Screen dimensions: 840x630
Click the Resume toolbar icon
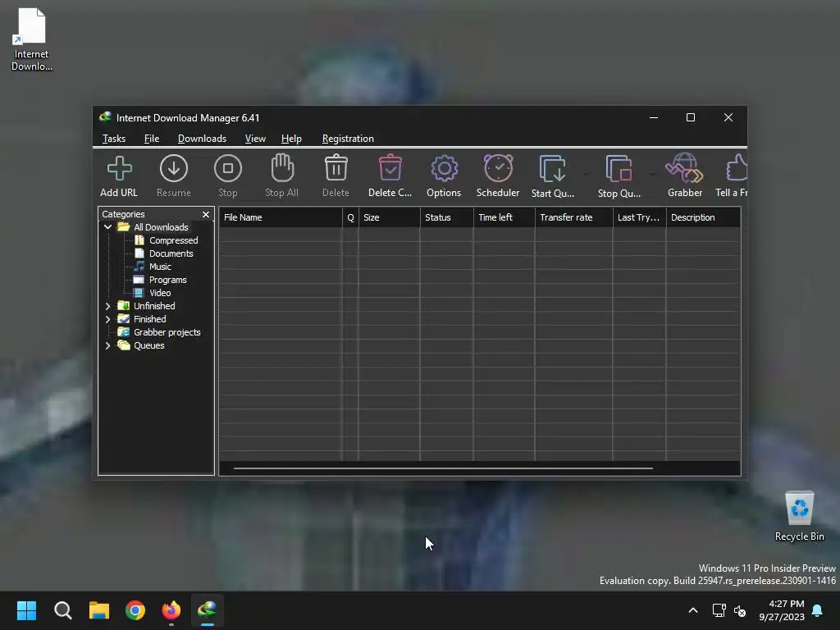click(174, 168)
